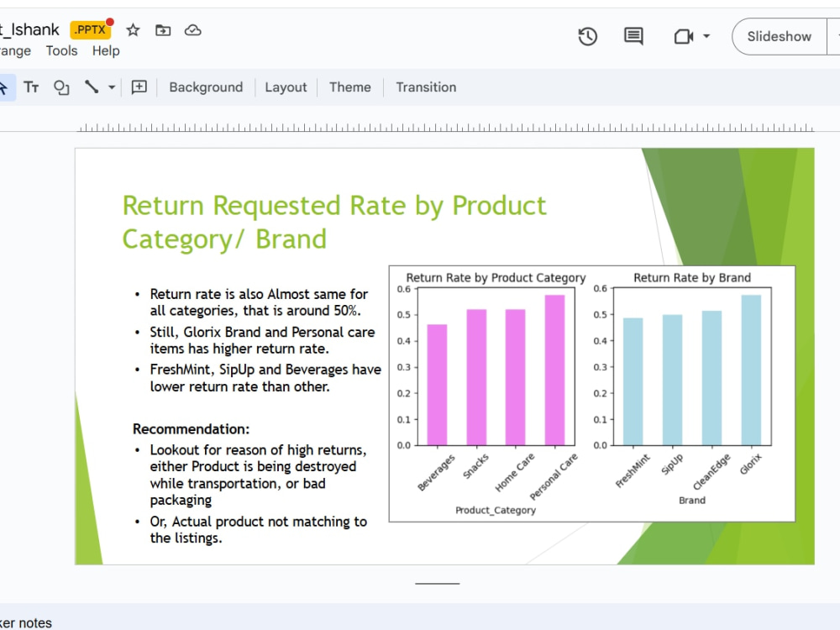The height and width of the screenshot is (630, 840).
Task: Start a video call with camera icon
Action: click(x=684, y=36)
